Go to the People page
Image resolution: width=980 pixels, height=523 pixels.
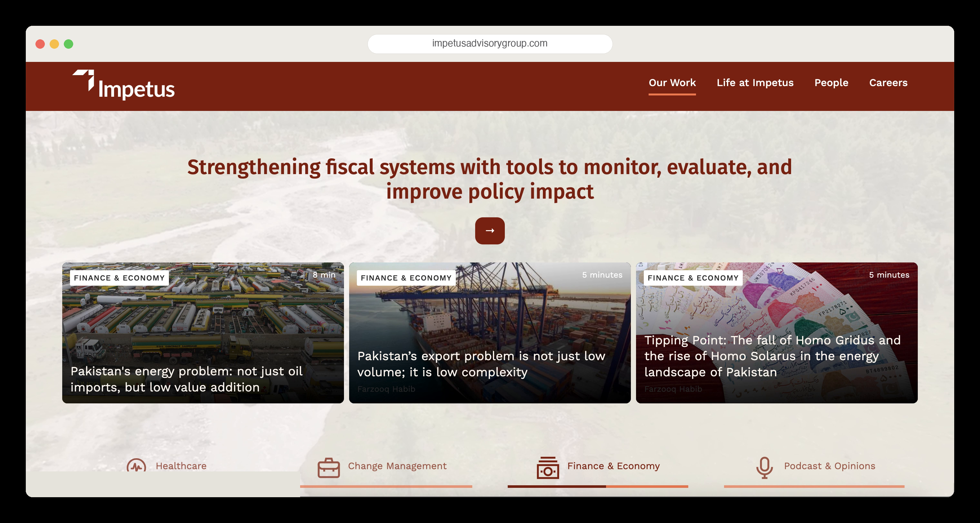click(x=831, y=83)
